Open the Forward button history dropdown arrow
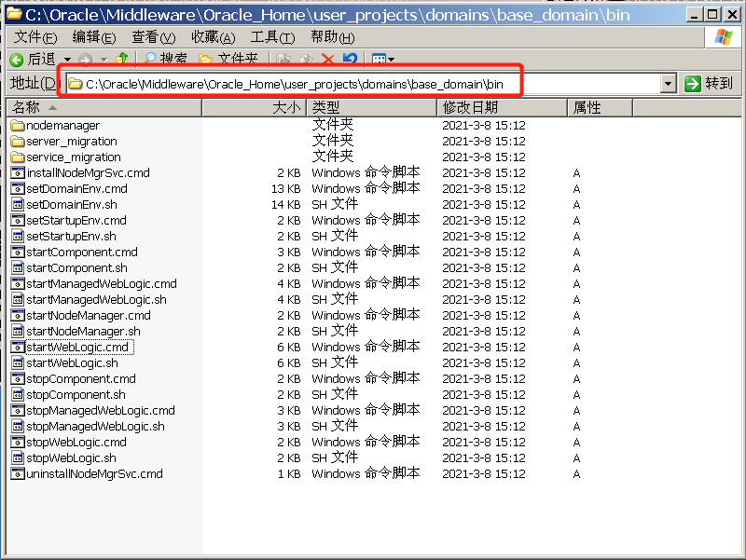This screenshot has height=560, width=746. click(x=104, y=60)
